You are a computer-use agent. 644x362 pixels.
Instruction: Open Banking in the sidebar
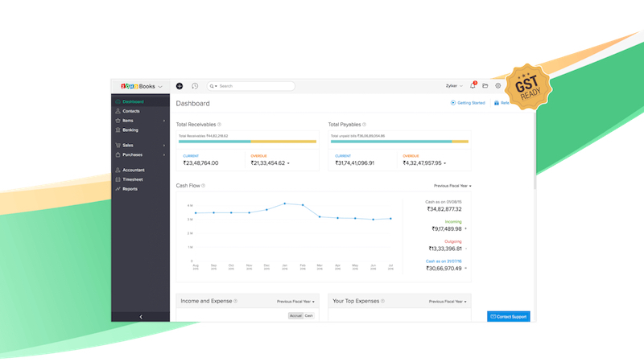(130, 130)
